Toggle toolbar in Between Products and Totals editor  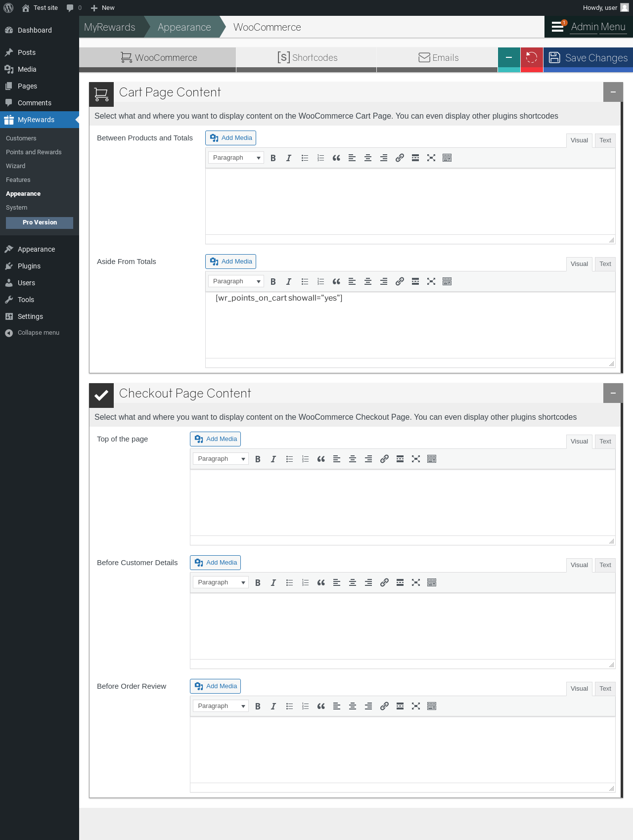[447, 158]
